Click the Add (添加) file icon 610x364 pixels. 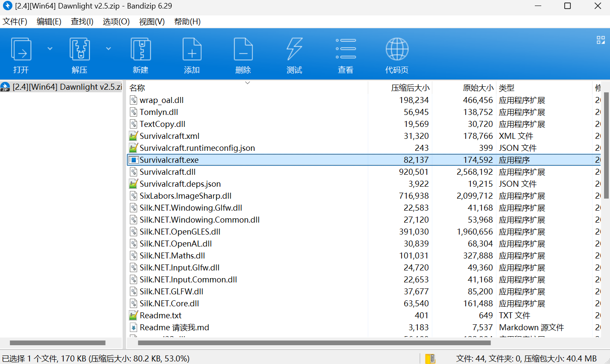[x=192, y=50]
